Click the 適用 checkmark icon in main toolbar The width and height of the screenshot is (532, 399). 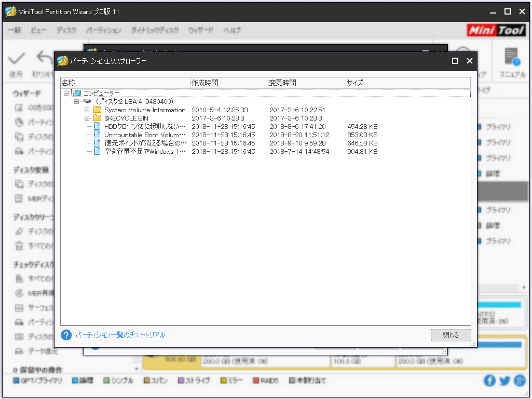(x=16, y=58)
